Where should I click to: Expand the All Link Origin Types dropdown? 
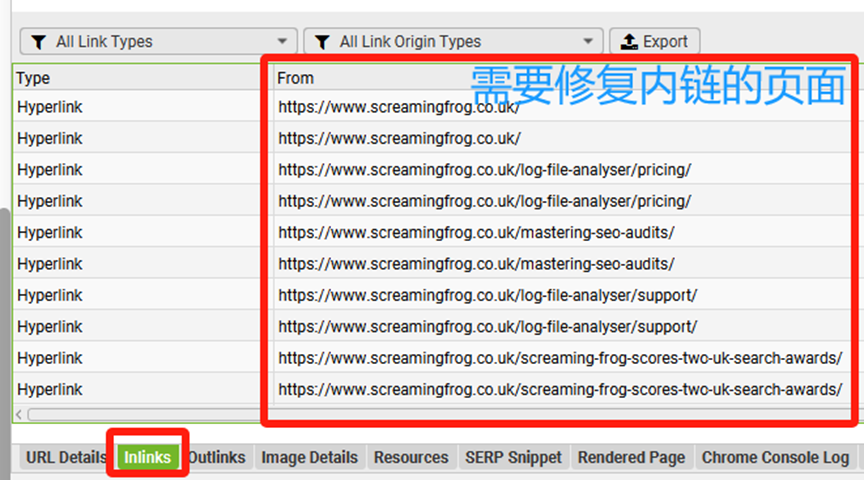(452, 42)
